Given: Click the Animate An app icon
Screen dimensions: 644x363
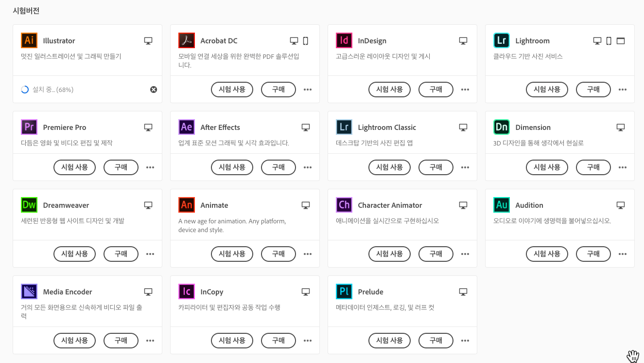Looking at the screenshot, I should click(x=187, y=205).
